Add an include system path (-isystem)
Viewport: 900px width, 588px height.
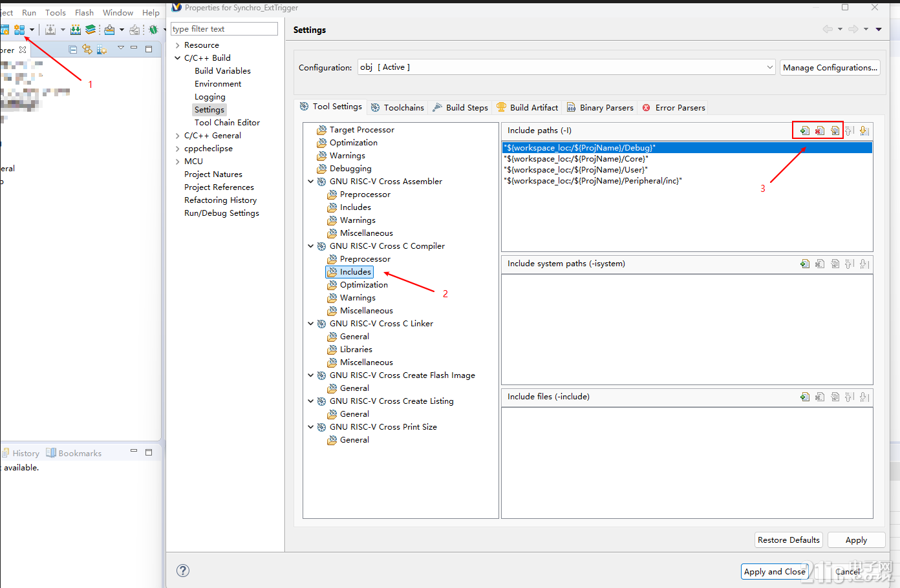coord(804,264)
